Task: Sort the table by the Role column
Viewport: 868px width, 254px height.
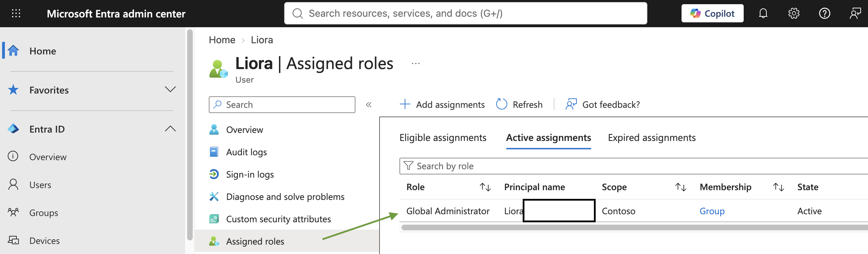Action: (x=485, y=187)
